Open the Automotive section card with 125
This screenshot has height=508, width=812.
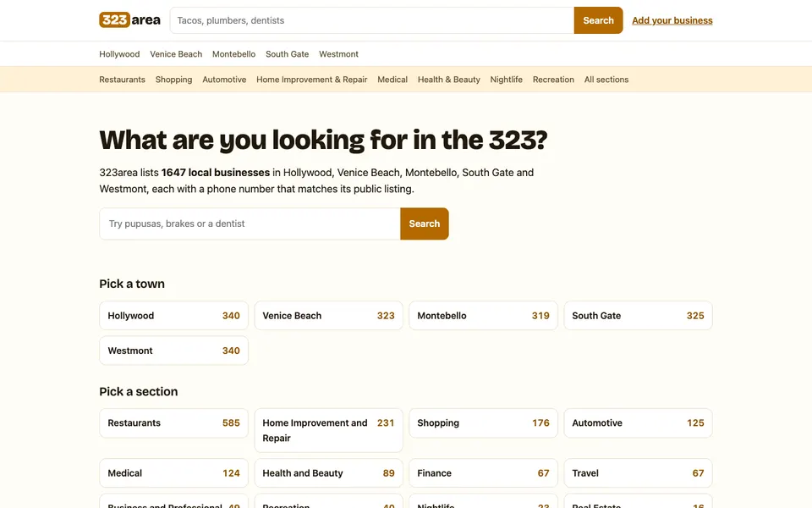pyautogui.click(x=639, y=423)
